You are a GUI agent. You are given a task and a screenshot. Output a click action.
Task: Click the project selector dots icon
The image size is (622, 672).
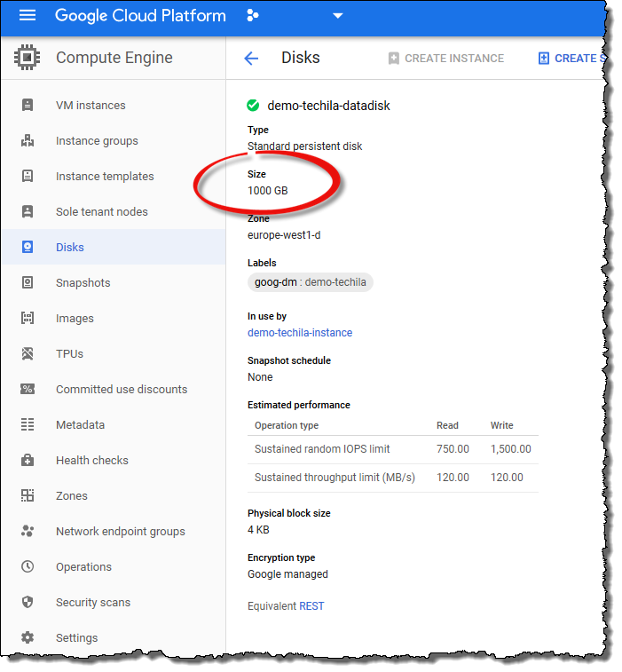[253, 16]
